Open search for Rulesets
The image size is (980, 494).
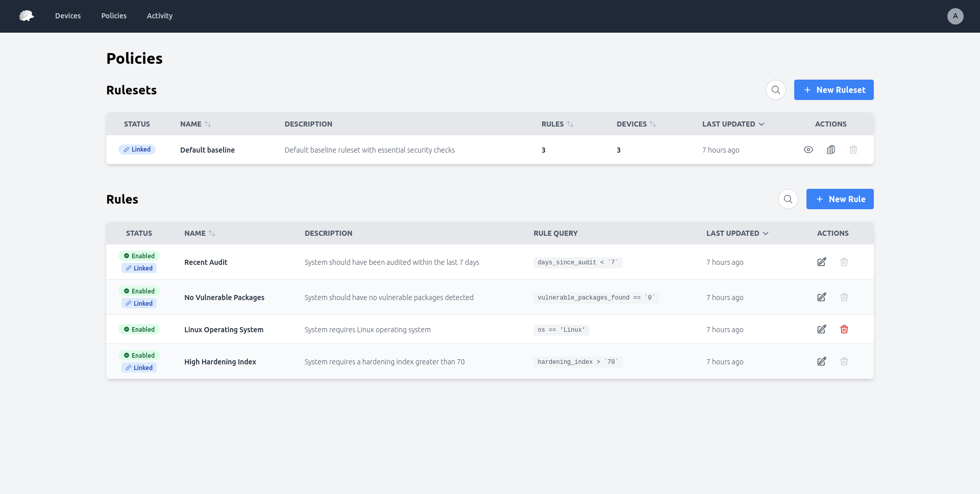pos(775,90)
